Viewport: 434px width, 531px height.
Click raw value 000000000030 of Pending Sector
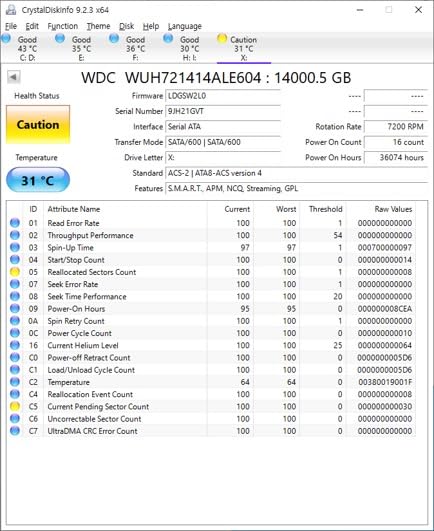coord(385,406)
